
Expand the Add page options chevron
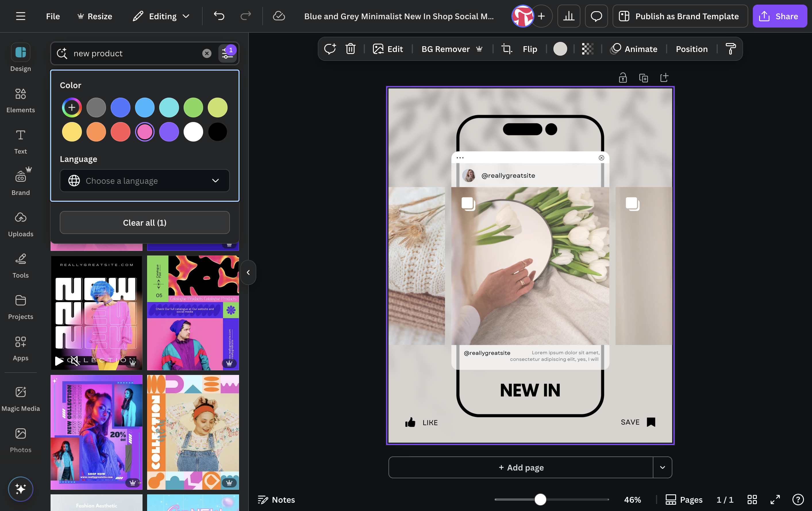662,467
